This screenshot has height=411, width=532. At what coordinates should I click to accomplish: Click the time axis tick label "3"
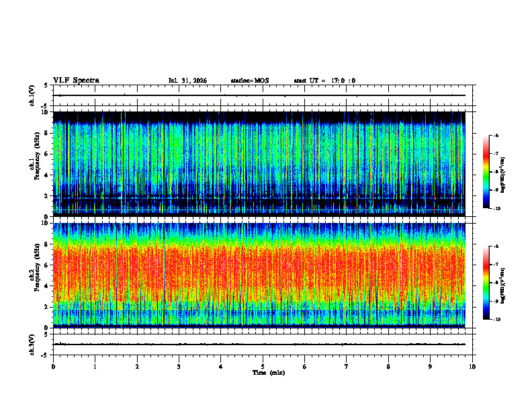[x=179, y=367]
